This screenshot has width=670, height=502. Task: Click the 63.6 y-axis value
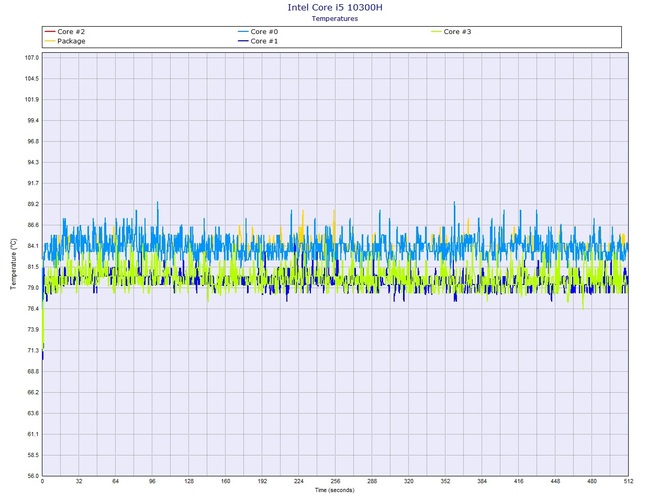[33, 413]
